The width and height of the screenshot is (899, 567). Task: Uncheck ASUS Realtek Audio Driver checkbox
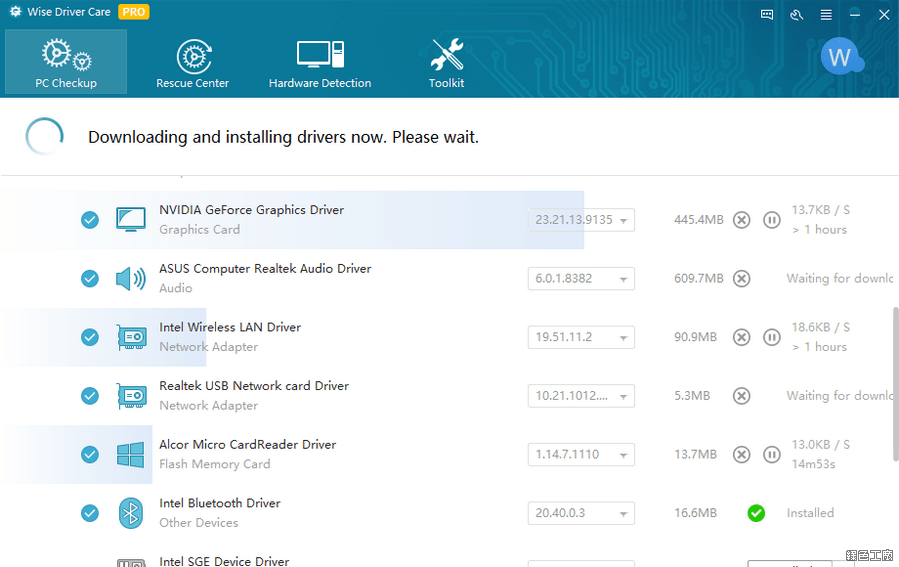(x=89, y=279)
